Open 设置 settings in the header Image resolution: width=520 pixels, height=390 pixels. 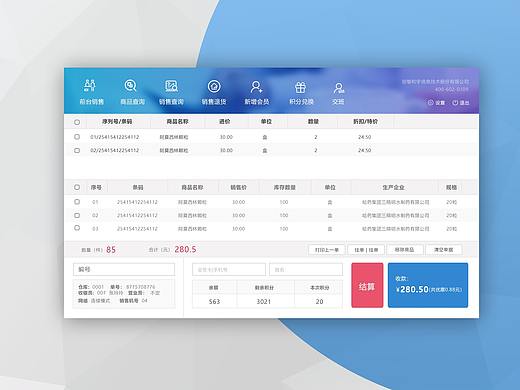[x=436, y=103]
